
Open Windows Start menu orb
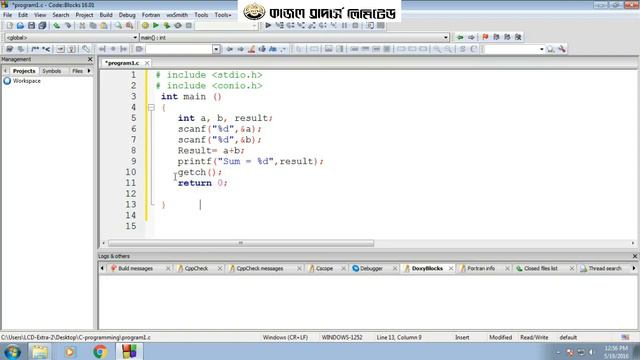[x=12, y=351]
